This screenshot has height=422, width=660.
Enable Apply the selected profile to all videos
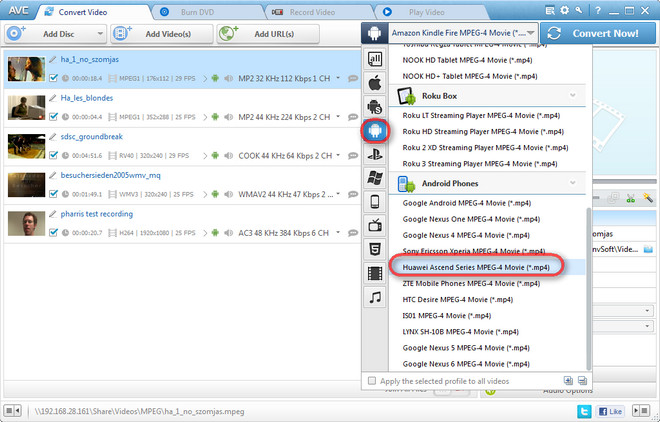coord(372,381)
